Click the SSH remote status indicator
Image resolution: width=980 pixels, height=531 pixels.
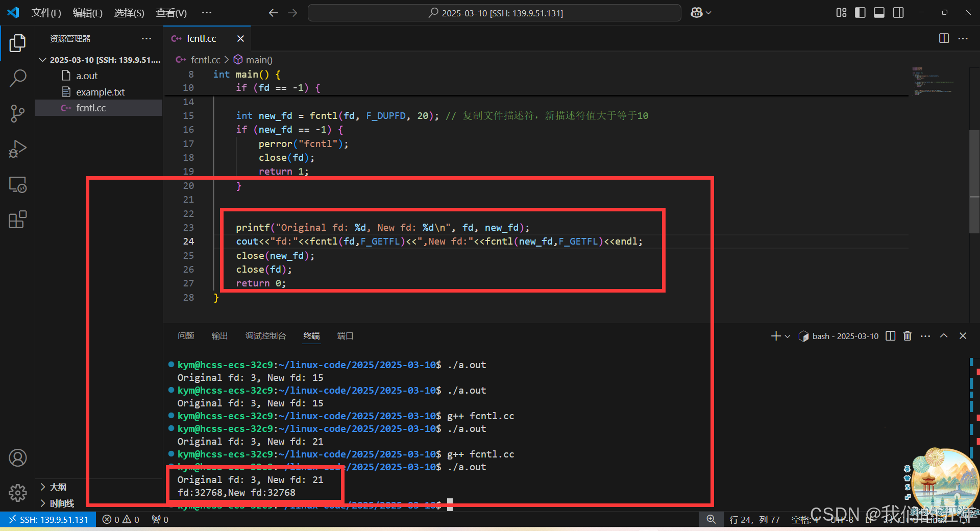[x=48, y=519]
